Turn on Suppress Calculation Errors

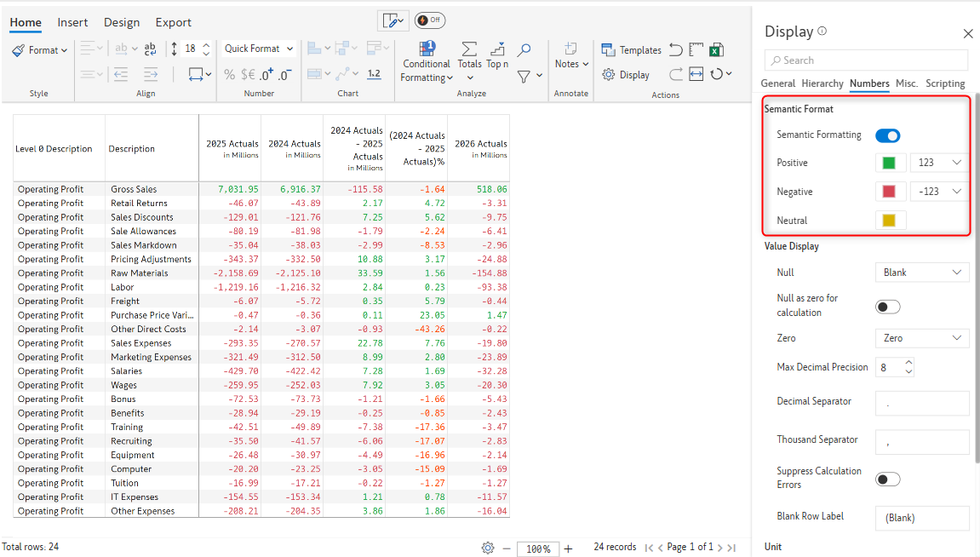pos(887,479)
